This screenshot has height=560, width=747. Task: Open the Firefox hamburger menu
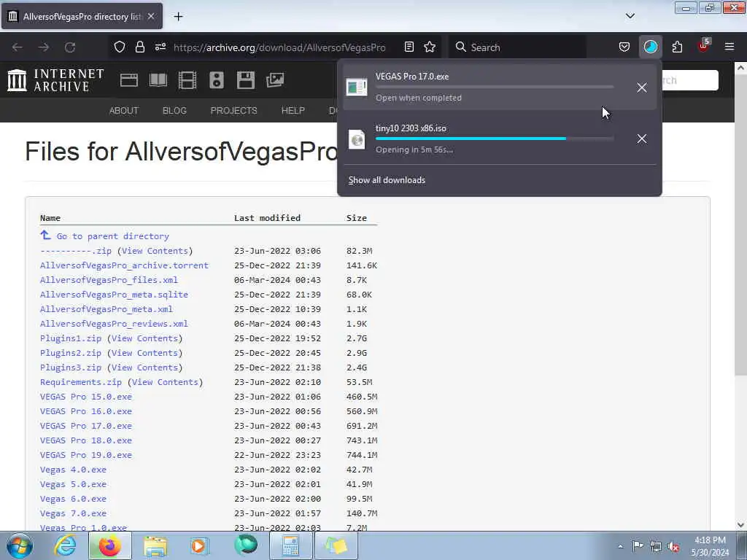tap(729, 47)
